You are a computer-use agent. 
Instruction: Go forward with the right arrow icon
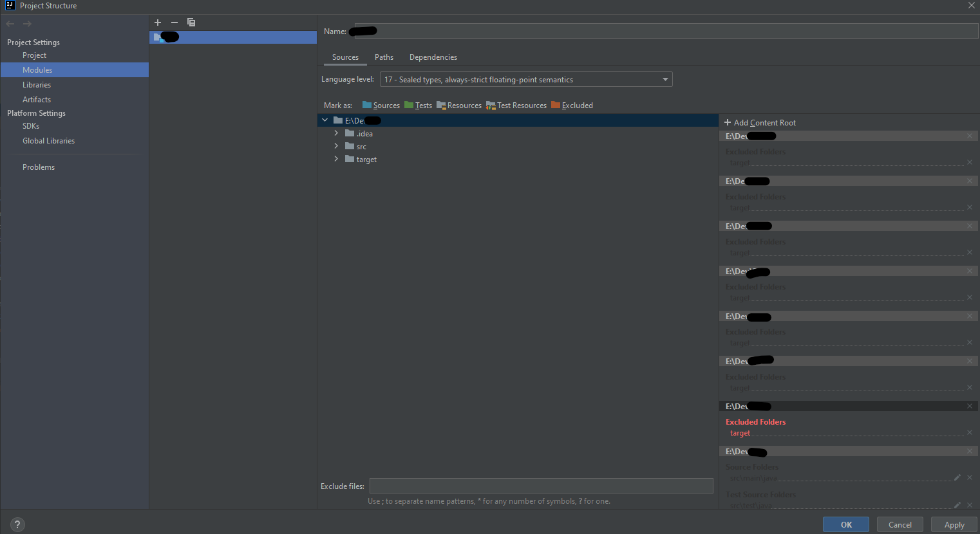[x=27, y=24]
